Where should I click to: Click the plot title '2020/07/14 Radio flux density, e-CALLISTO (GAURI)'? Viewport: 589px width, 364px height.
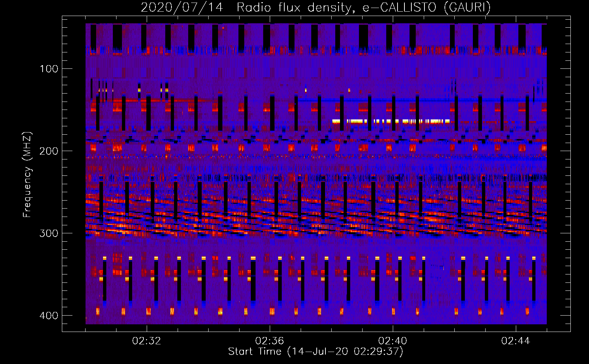pyautogui.click(x=316, y=7)
